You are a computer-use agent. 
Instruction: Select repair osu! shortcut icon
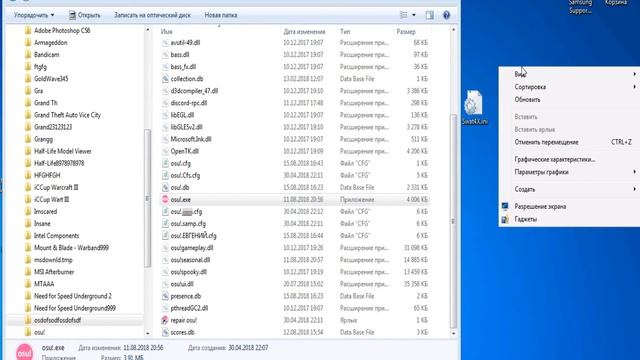(165, 320)
